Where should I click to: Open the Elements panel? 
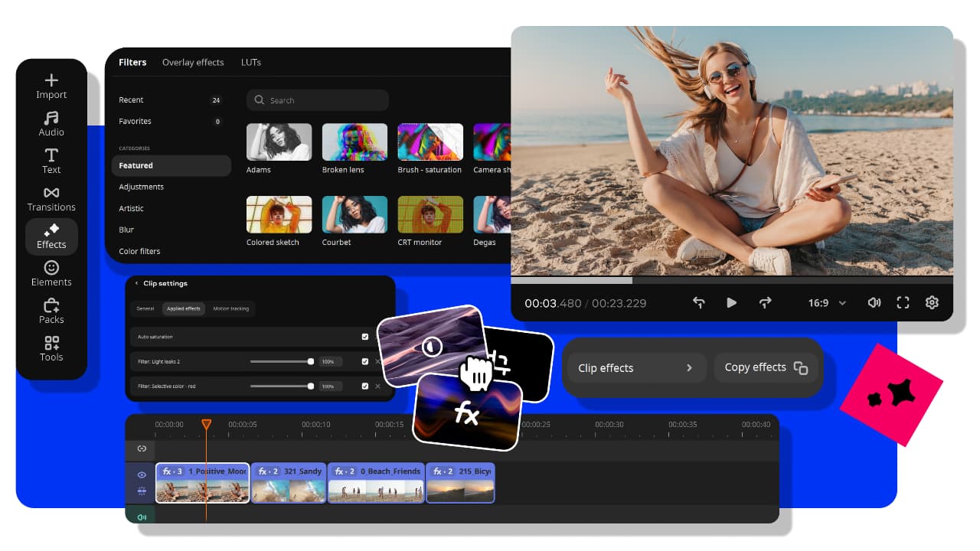[x=51, y=274]
